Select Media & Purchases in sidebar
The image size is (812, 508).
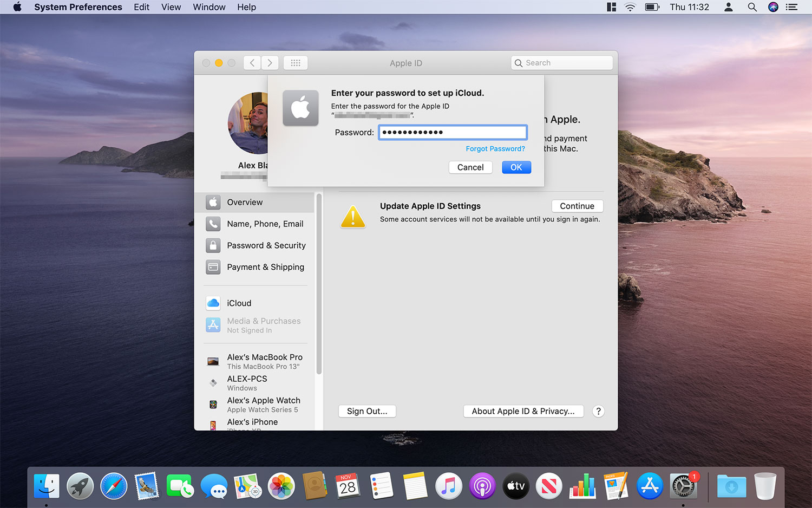point(254,325)
